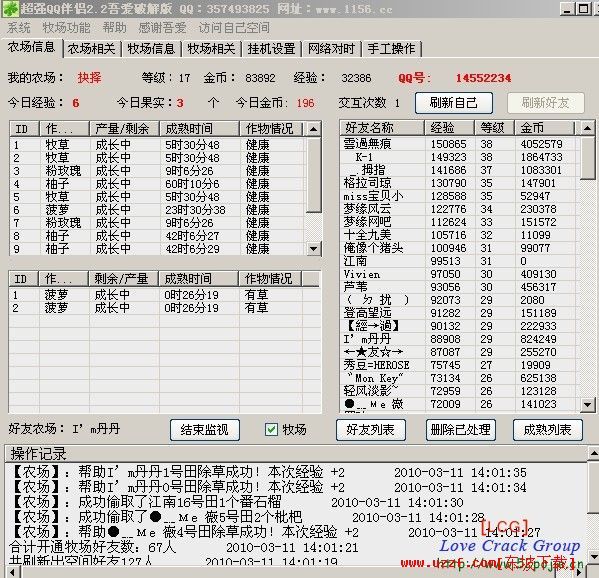Click the 成熟时间 header in my farm list
The height and width of the screenshot is (578, 599).
coord(199,128)
